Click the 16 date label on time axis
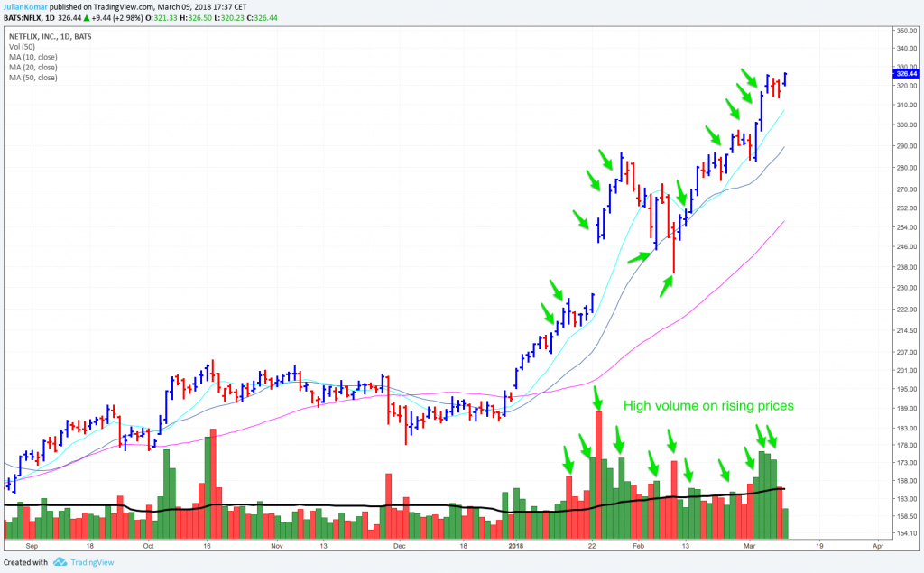Image resolution: width=924 pixels, height=573 pixels. click(x=207, y=546)
